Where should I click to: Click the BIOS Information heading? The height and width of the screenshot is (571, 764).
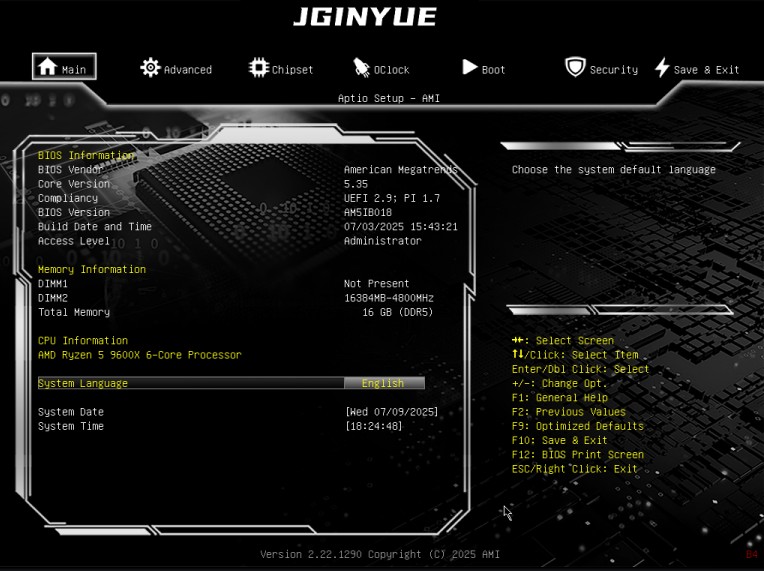(86, 155)
